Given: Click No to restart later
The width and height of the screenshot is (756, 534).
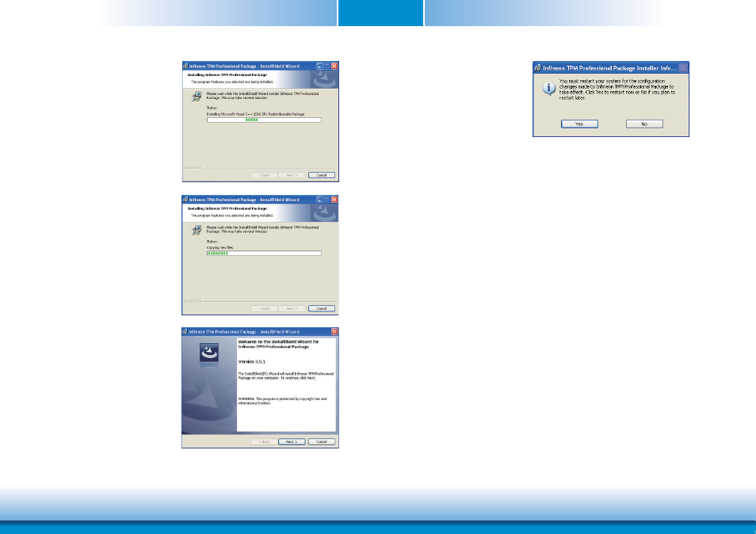Looking at the screenshot, I should pos(644,124).
